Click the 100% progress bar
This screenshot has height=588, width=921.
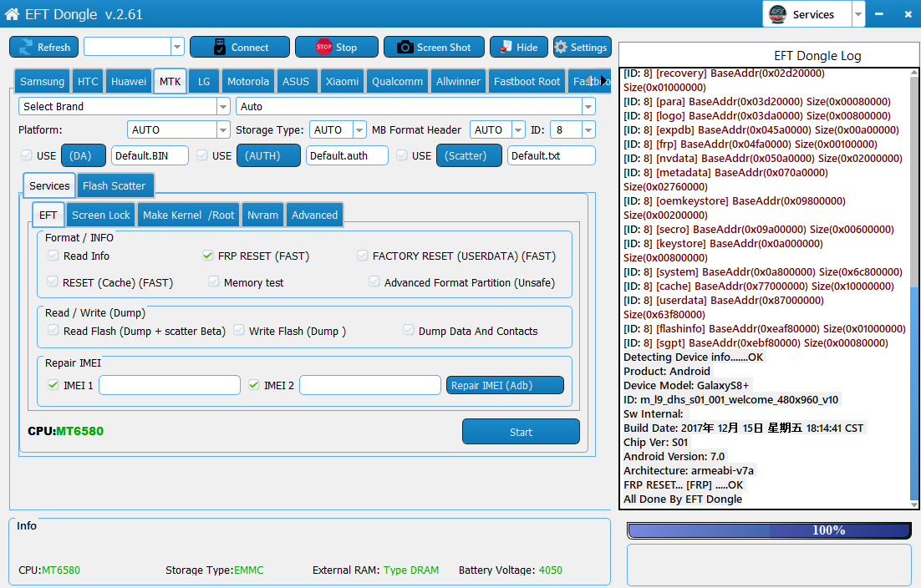(x=769, y=530)
